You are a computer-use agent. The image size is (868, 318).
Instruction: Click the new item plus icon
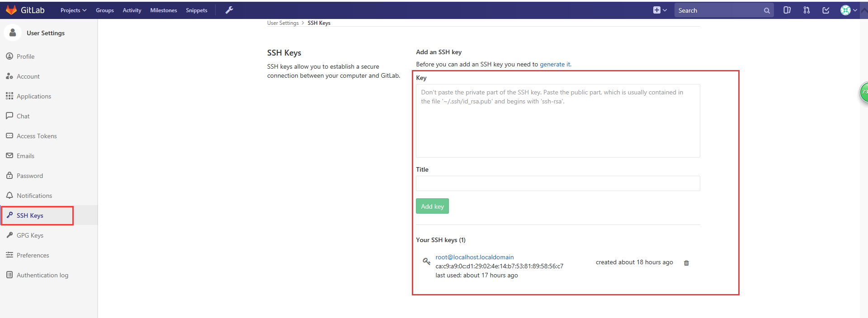coord(656,10)
